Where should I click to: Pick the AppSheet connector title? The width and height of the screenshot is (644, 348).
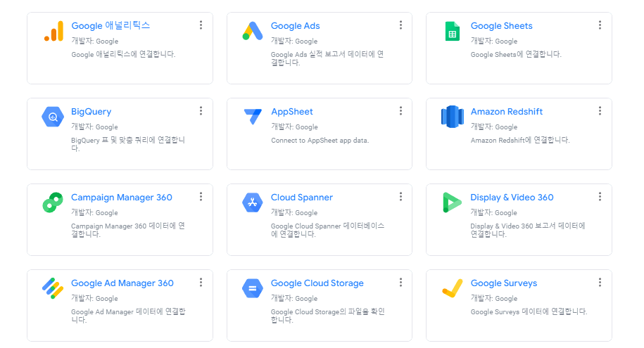[292, 112]
